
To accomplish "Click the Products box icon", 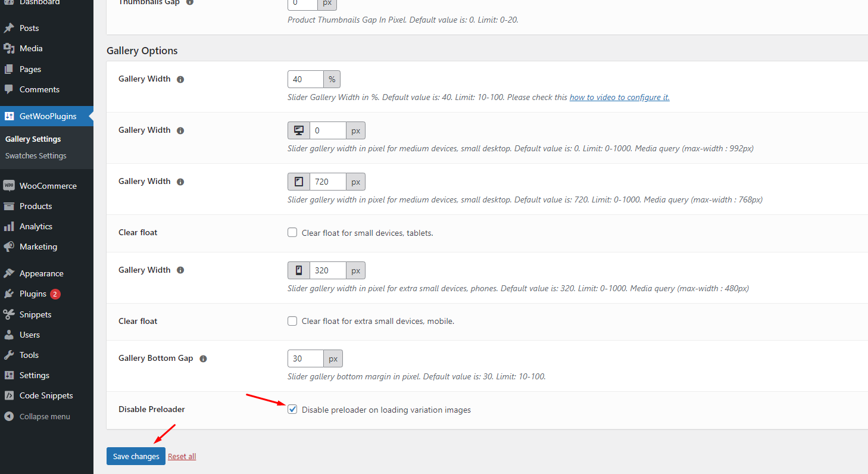I will click(9, 206).
